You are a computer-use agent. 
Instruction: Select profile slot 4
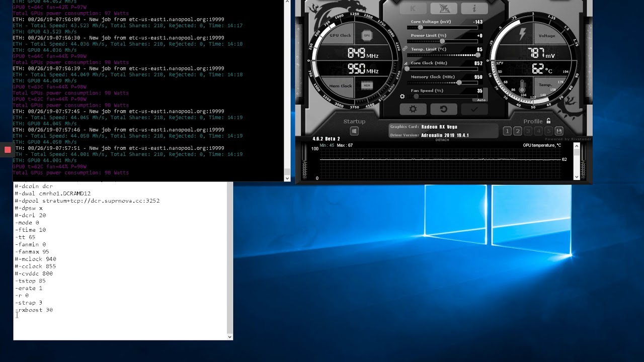(x=538, y=131)
